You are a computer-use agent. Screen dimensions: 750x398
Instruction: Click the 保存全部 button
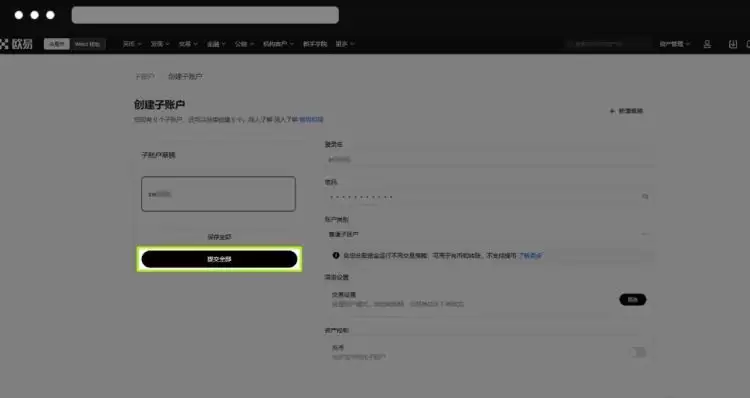220,237
